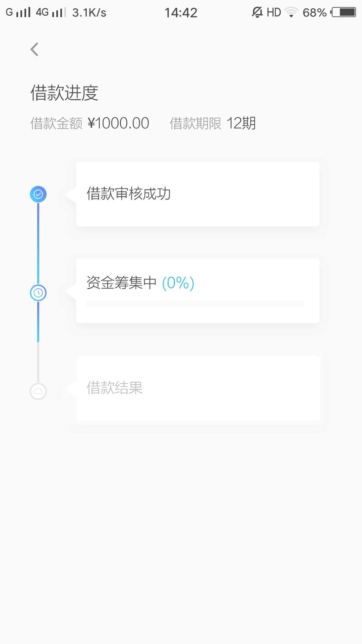
Task: Click the 14:42 clock in status bar
Action: [181, 13]
